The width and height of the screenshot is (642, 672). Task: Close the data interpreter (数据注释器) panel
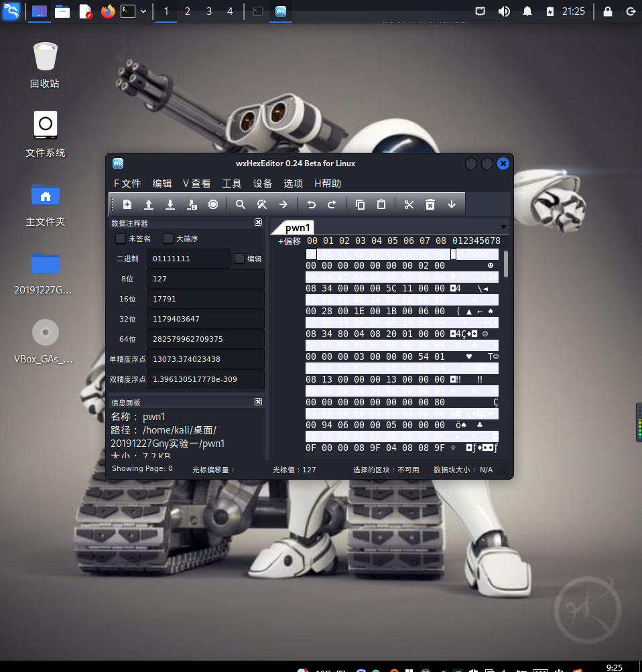tap(258, 222)
